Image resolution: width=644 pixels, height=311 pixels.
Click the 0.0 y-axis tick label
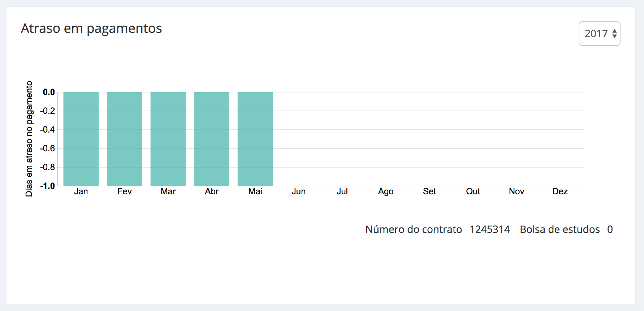pos(49,92)
